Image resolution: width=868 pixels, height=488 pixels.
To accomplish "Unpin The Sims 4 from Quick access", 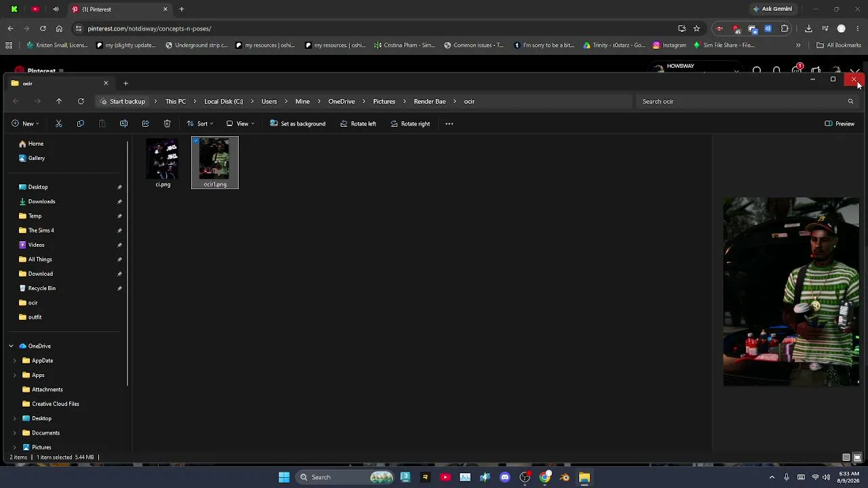I will (119, 230).
